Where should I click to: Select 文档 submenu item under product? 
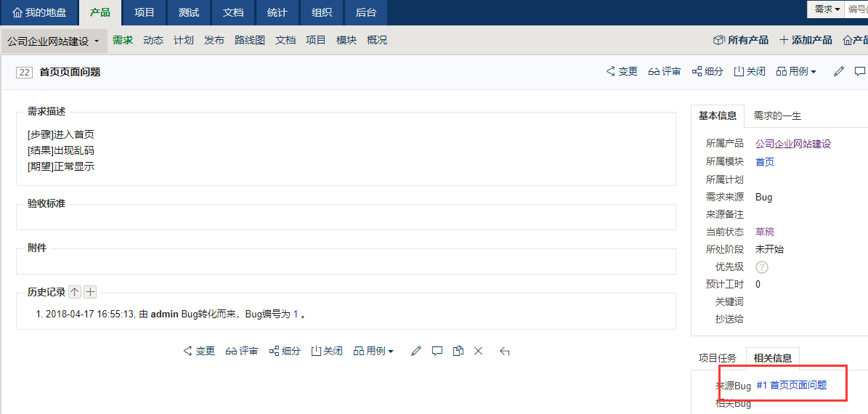285,41
